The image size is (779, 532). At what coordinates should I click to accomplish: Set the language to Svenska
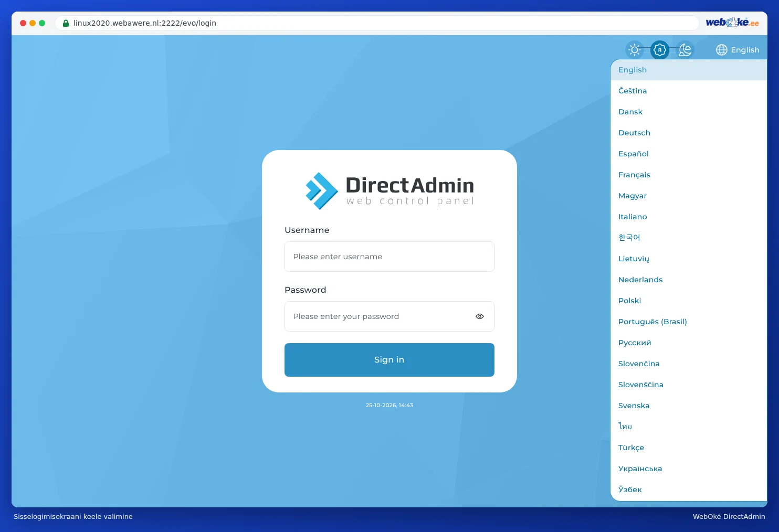coord(689,406)
